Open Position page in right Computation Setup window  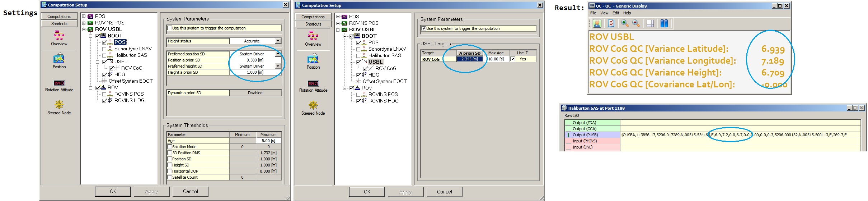click(x=313, y=62)
